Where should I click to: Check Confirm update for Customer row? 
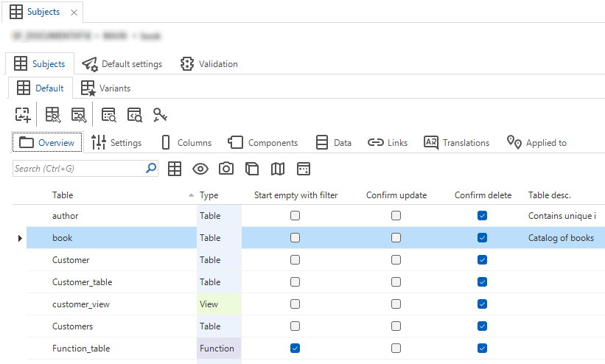pyautogui.click(x=396, y=260)
